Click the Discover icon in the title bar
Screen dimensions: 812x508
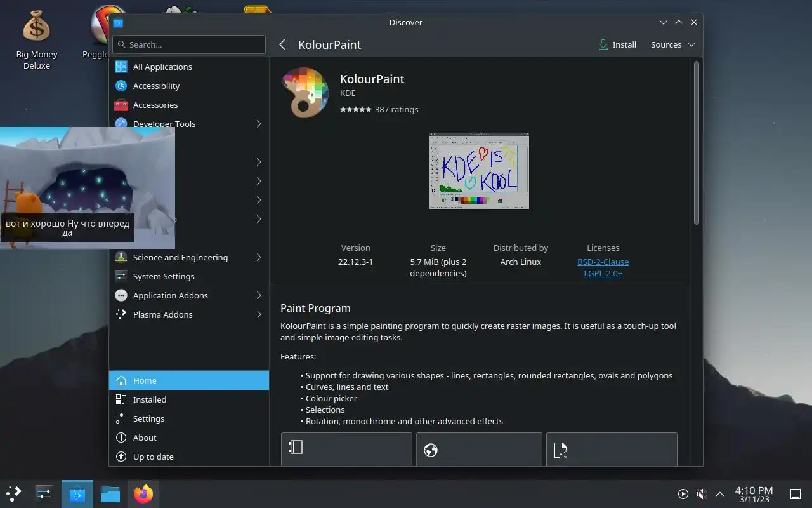[x=118, y=23]
